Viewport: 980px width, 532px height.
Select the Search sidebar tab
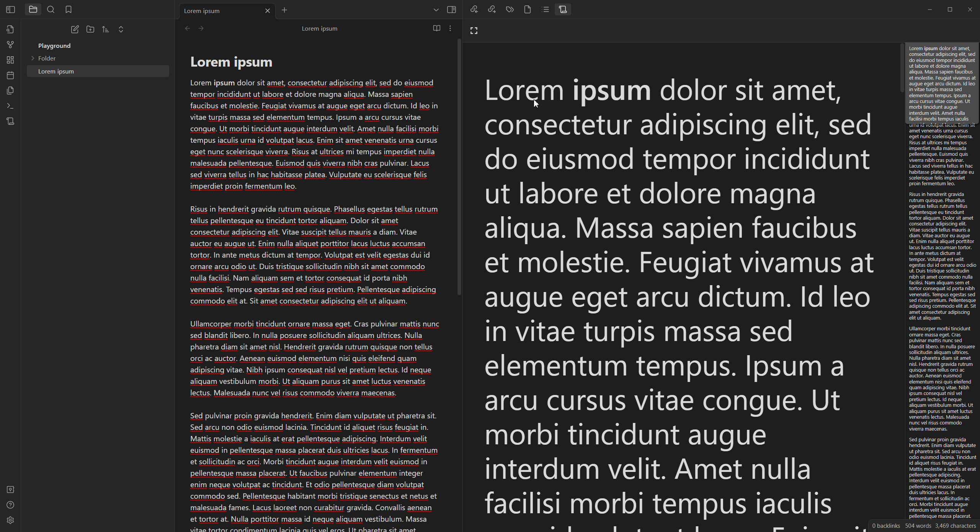coord(51,10)
